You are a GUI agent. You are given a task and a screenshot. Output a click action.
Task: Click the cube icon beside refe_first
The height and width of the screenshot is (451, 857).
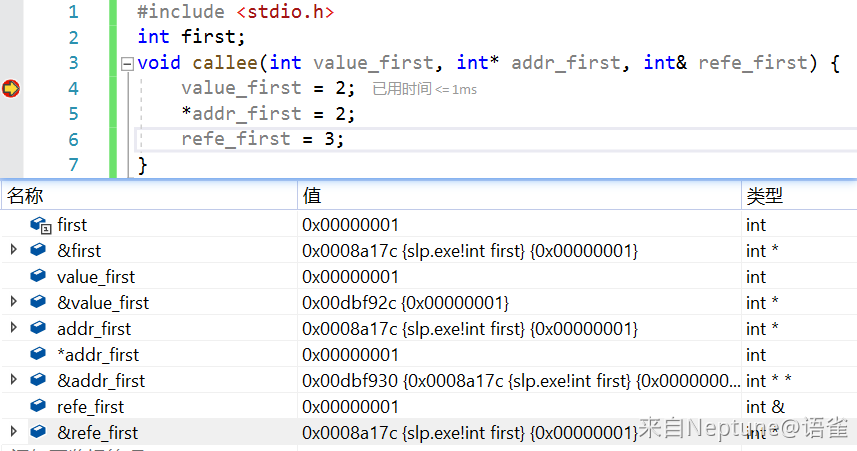pyautogui.click(x=38, y=406)
